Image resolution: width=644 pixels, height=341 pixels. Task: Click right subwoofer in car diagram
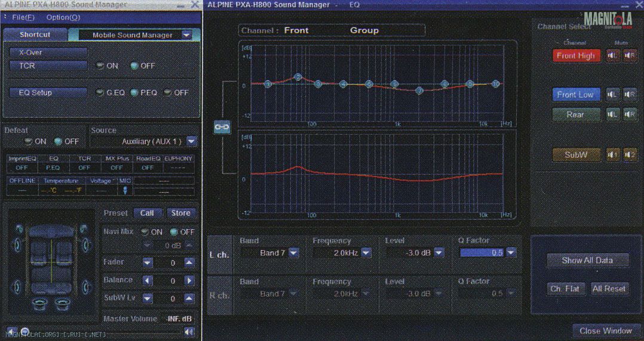point(62,305)
